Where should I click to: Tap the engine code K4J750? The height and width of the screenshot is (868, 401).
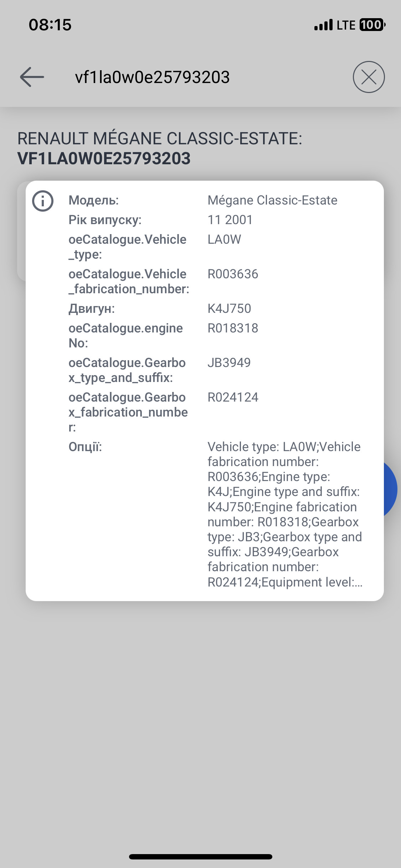[229, 309]
